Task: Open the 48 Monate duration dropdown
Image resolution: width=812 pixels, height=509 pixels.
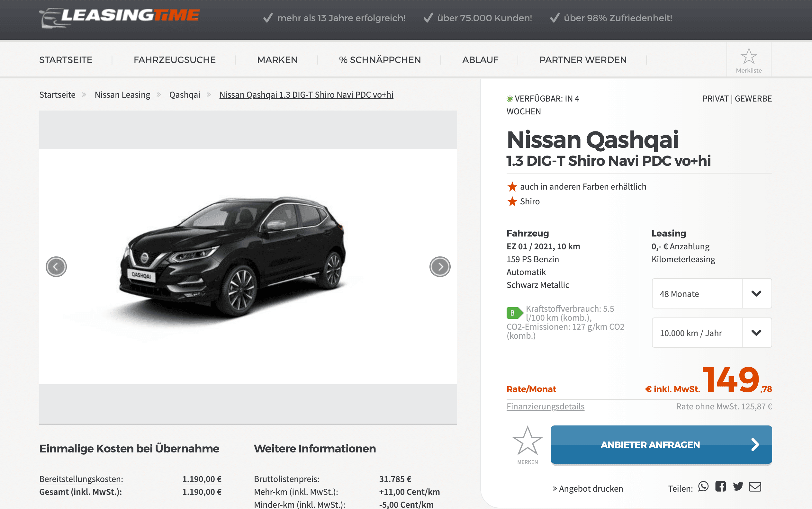Action: coord(712,294)
